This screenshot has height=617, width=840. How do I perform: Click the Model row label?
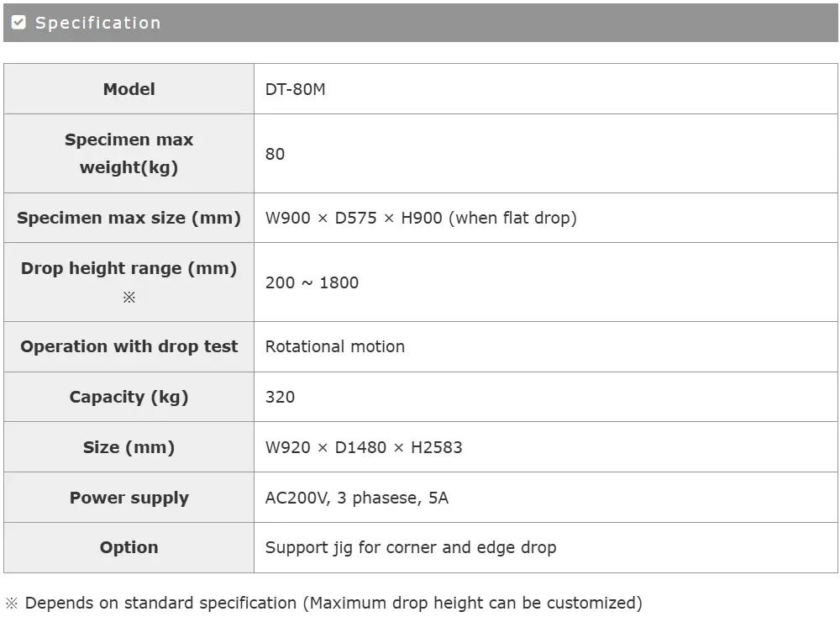point(129,89)
